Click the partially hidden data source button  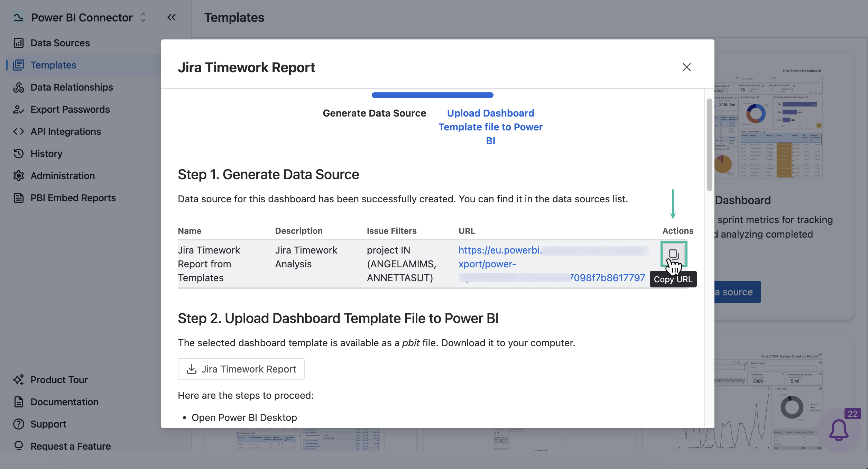pyautogui.click(x=738, y=292)
